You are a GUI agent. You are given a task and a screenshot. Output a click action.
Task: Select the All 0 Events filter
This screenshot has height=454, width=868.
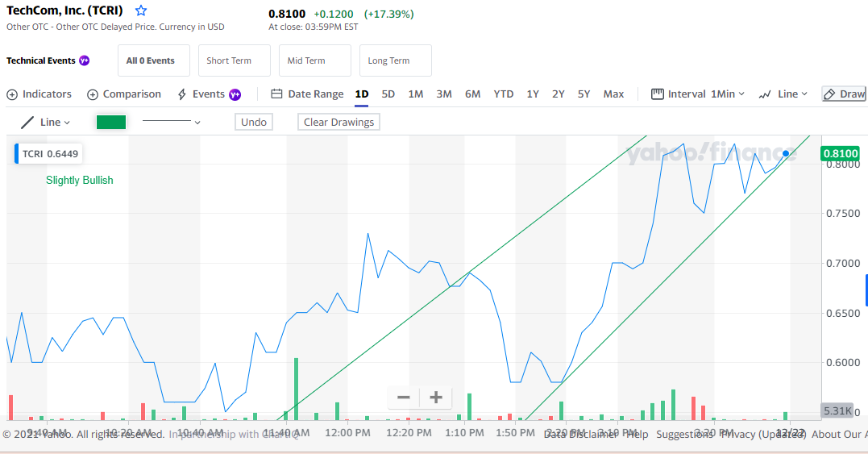pos(154,60)
